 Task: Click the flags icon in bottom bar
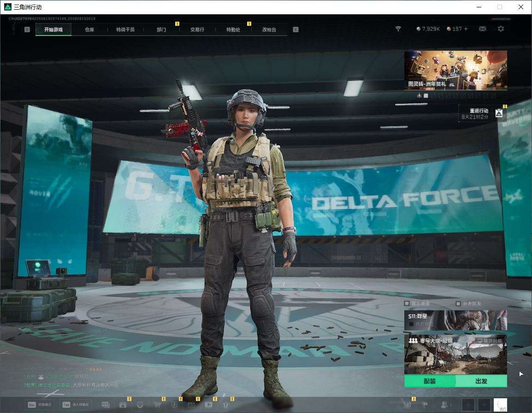click(425, 405)
